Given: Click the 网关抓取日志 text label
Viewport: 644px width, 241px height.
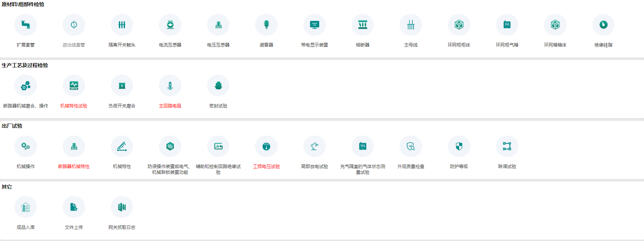Looking at the screenshot, I should click(x=122, y=227).
